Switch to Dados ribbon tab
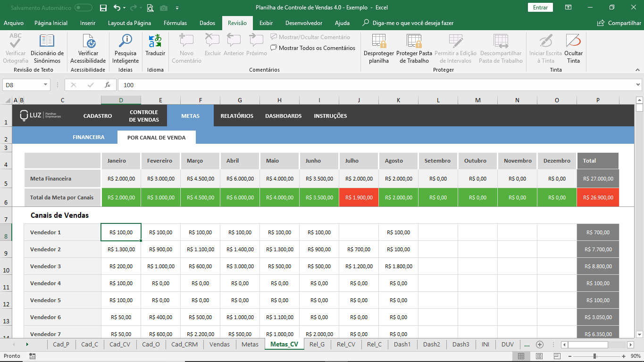Image resolution: width=644 pixels, height=362 pixels. coord(207,23)
